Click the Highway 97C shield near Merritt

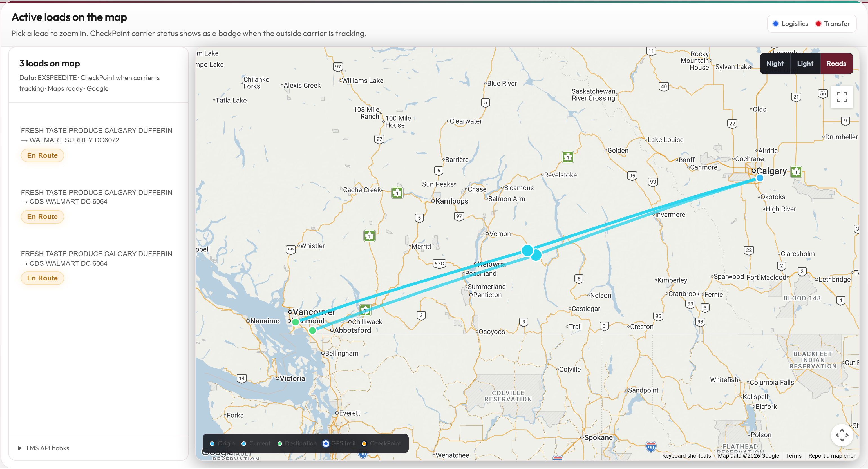tap(439, 263)
